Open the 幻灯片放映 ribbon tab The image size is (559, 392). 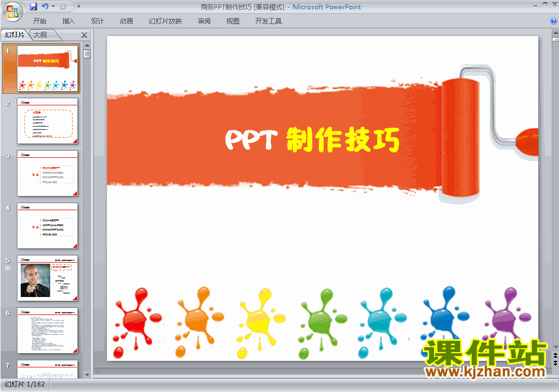165,21
